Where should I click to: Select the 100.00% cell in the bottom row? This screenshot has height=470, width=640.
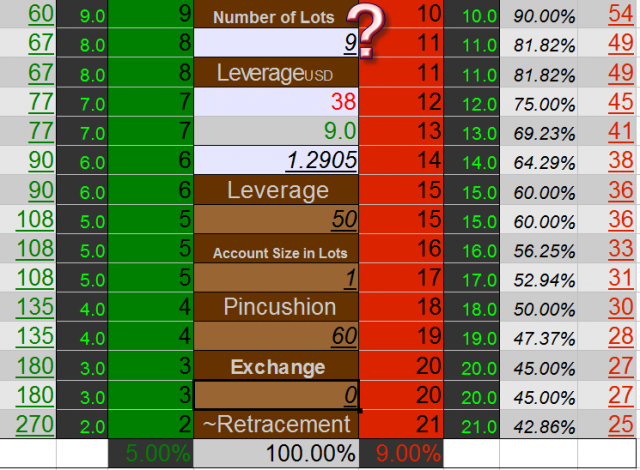pyautogui.click(x=276, y=453)
